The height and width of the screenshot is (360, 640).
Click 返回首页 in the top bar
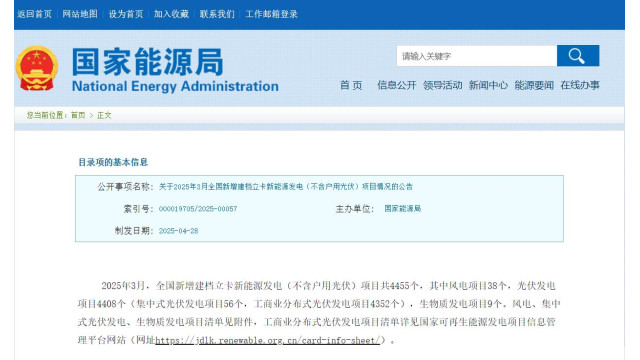click(x=35, y=14)
